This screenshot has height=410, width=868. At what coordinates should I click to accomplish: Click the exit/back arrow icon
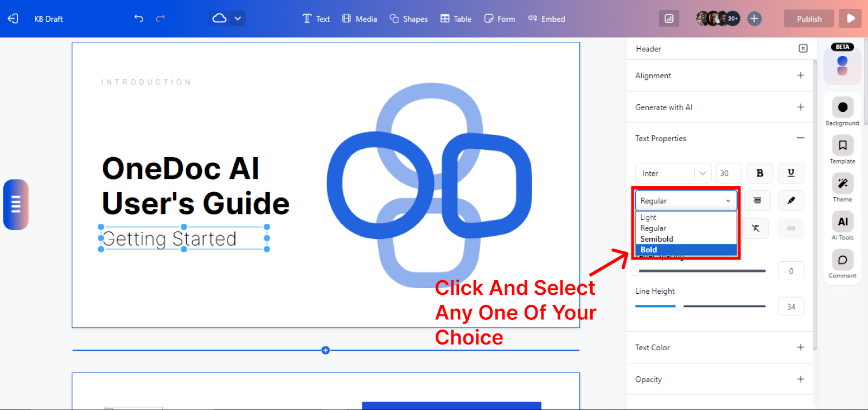(13, 18)
